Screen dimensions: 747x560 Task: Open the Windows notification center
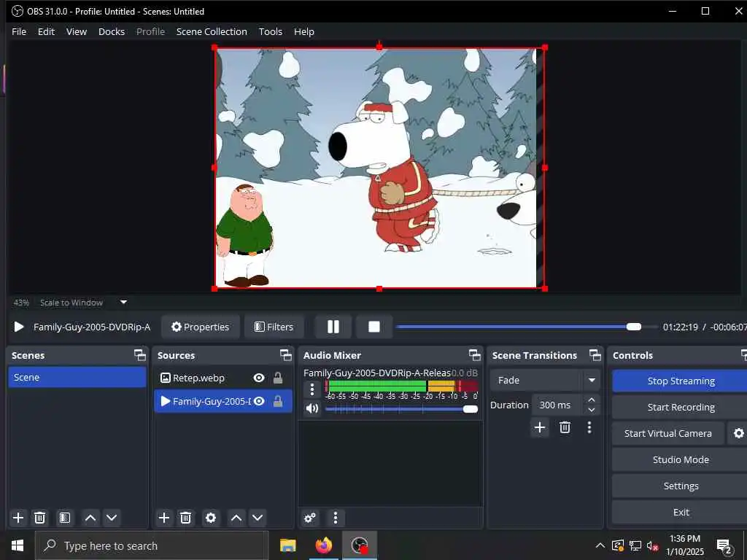(724, 545)
